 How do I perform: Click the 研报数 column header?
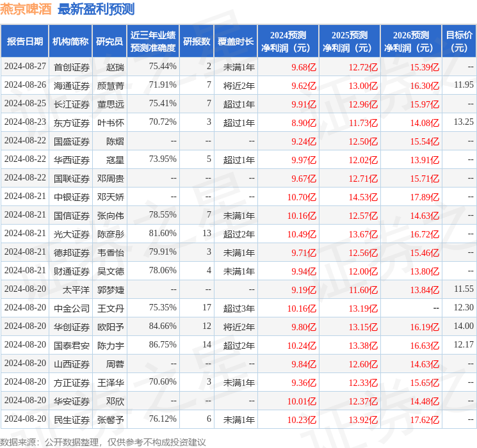point(197,41)
